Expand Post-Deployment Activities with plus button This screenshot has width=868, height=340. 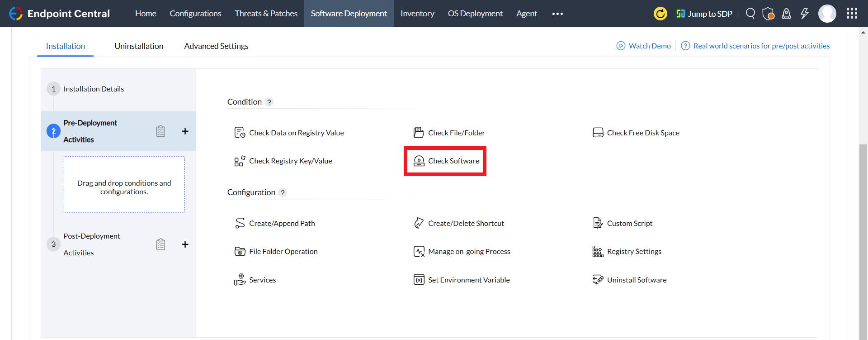(185, 244)
